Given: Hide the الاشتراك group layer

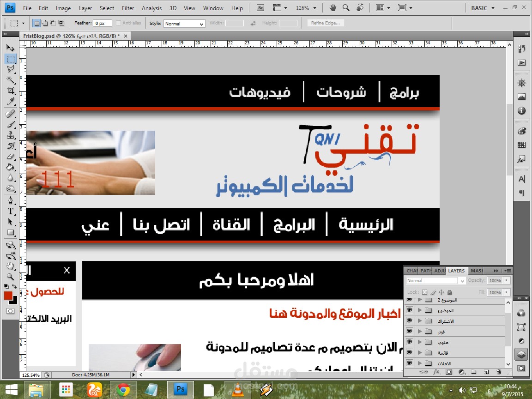Looking at the screenshot, I should 410,320.
